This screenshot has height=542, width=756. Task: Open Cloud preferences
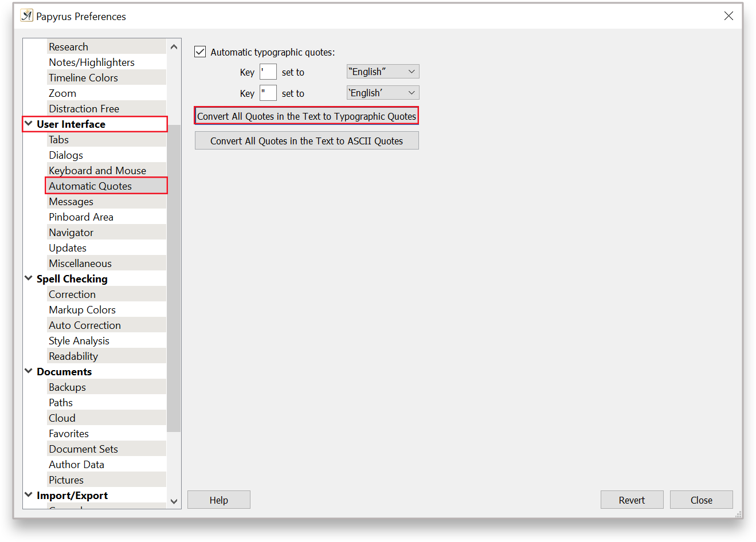pos(107,418)
